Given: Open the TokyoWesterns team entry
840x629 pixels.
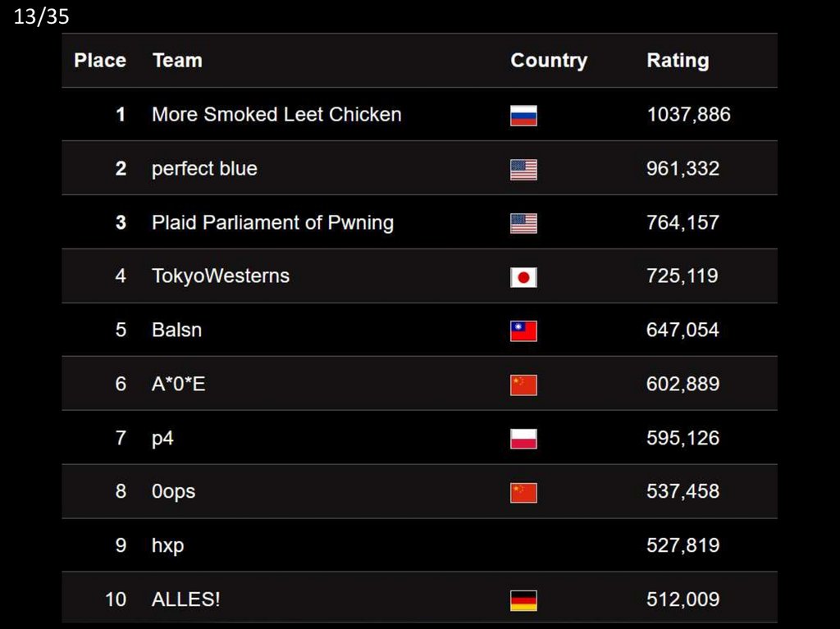Looking at the screenshot, I should tap(221, 276).
